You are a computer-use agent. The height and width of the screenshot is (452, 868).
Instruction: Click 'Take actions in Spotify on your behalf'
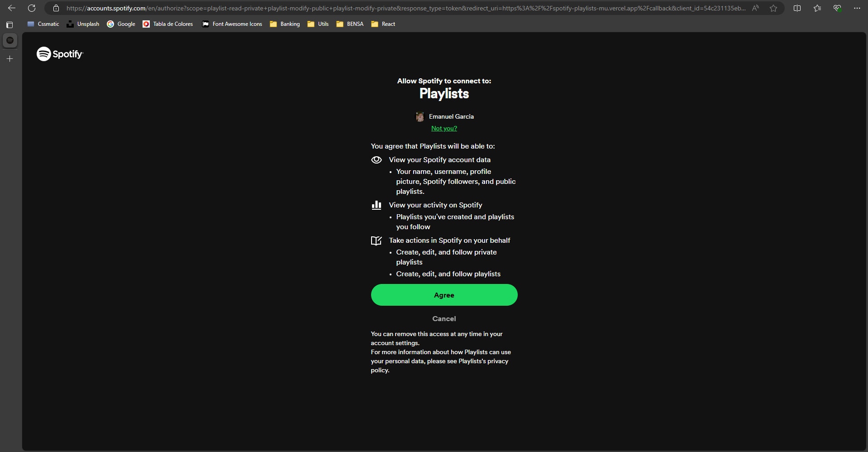click(x=449, y=240)
